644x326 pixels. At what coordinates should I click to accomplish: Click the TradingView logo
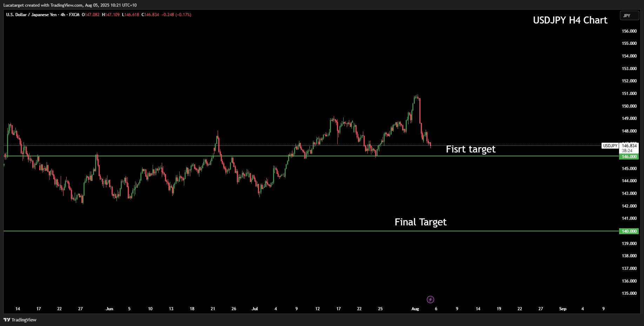click(x=20, y=320)
